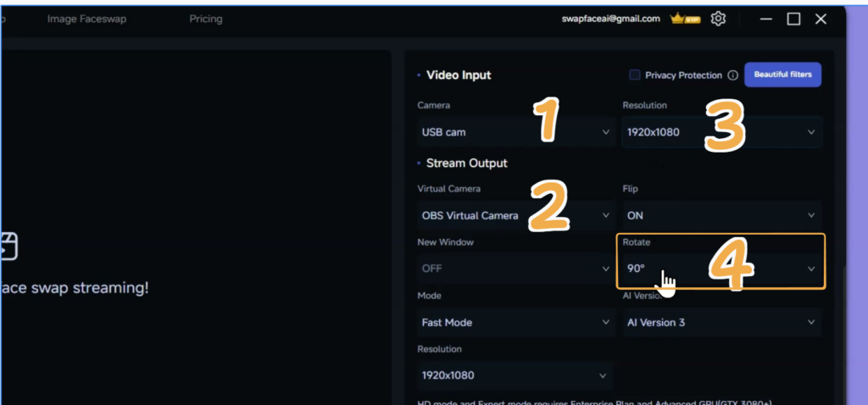Click the swapfaceai@gmail.com account email
This screenshot has height=405, width=868.
pos(610,19)
